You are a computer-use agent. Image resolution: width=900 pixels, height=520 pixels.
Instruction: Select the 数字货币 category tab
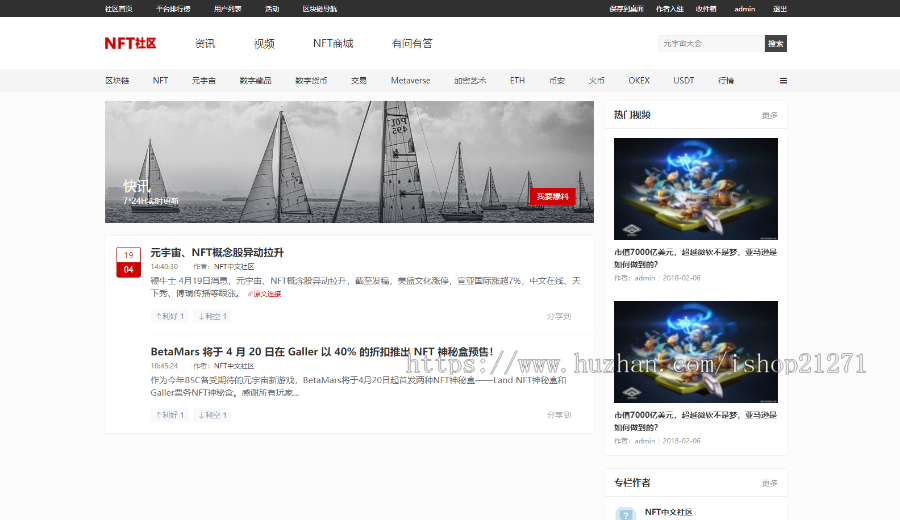click(311, 80)
